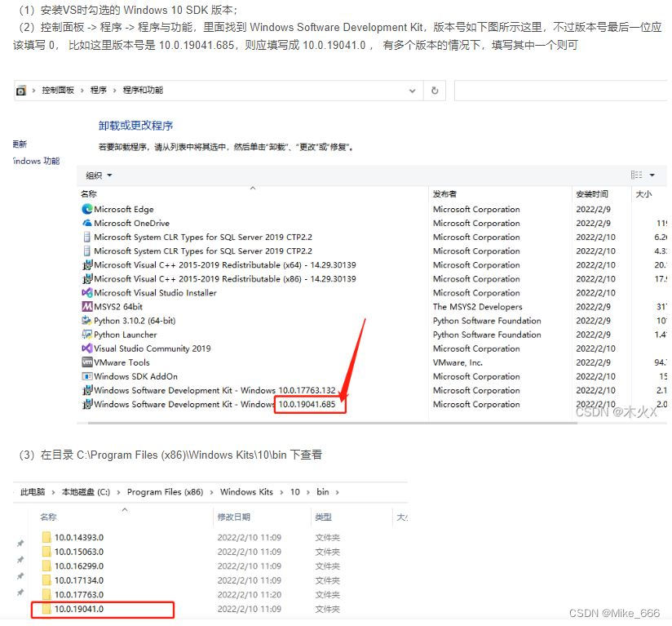
Task: Click the horizontal scrollbar under the program list
Action: click(332, 423)
